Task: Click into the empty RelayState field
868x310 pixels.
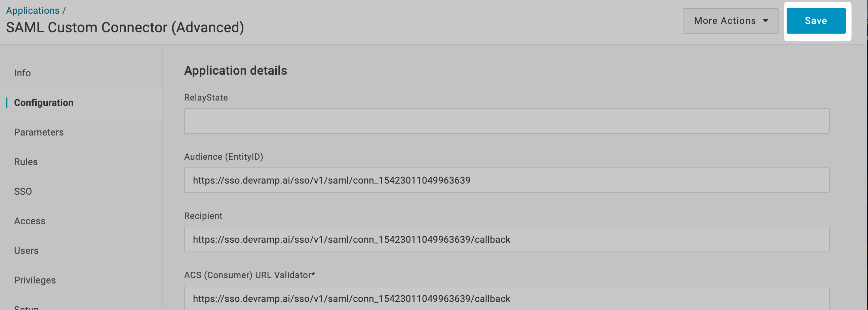Action: pyautogui.click(x=507, y=121)
